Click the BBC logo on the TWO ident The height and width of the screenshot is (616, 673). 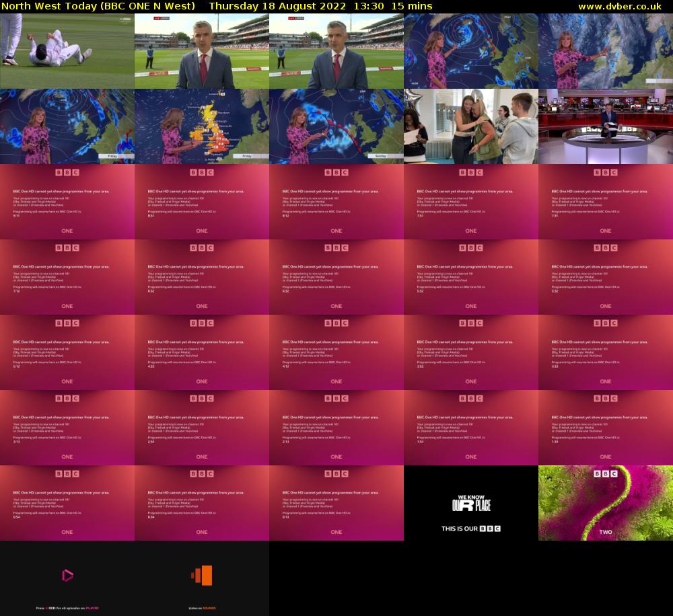606,473
